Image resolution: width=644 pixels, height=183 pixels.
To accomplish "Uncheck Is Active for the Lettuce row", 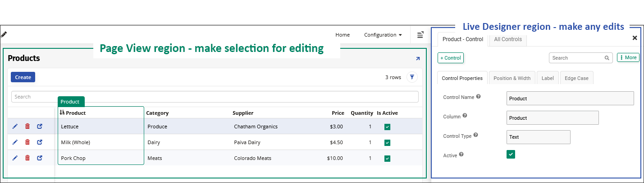I will (x=388, y=127).
